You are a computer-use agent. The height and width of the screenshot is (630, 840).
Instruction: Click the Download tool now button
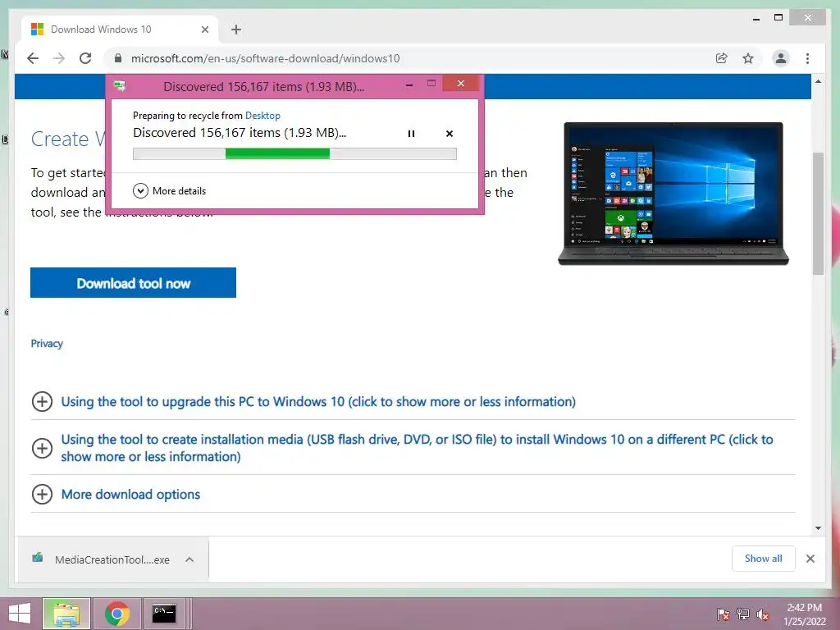134,283
